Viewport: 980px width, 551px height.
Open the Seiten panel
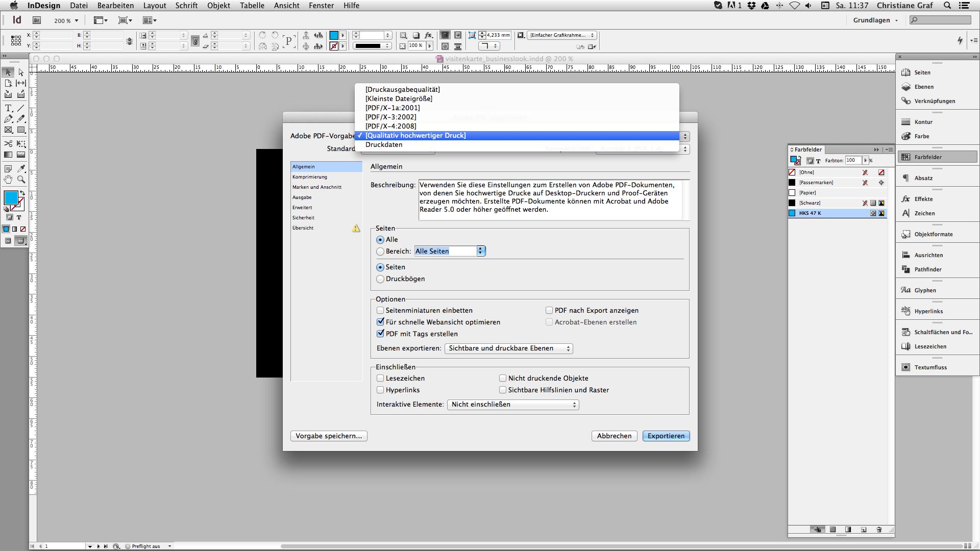(x=922, y=72)
